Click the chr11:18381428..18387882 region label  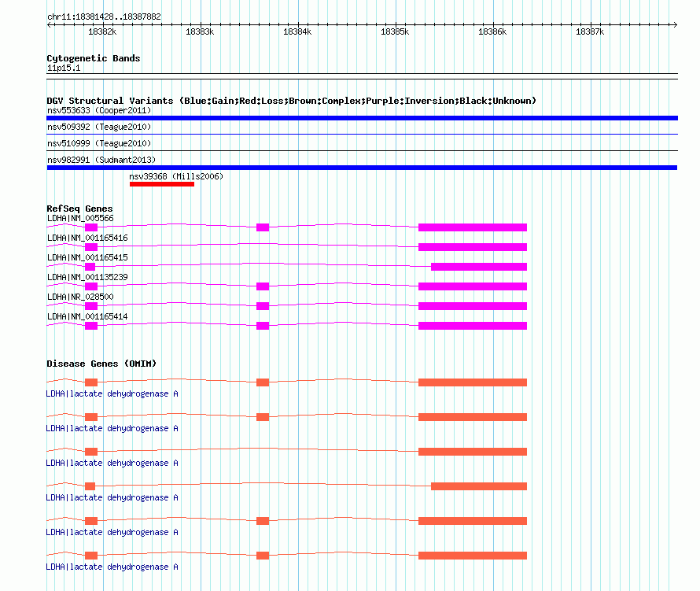(x=104, y=17)
